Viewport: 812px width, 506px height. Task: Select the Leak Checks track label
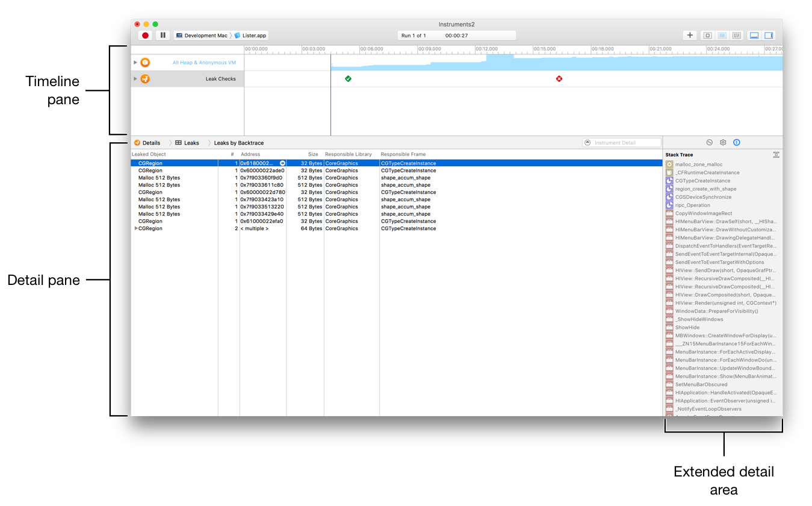point(221,79)
